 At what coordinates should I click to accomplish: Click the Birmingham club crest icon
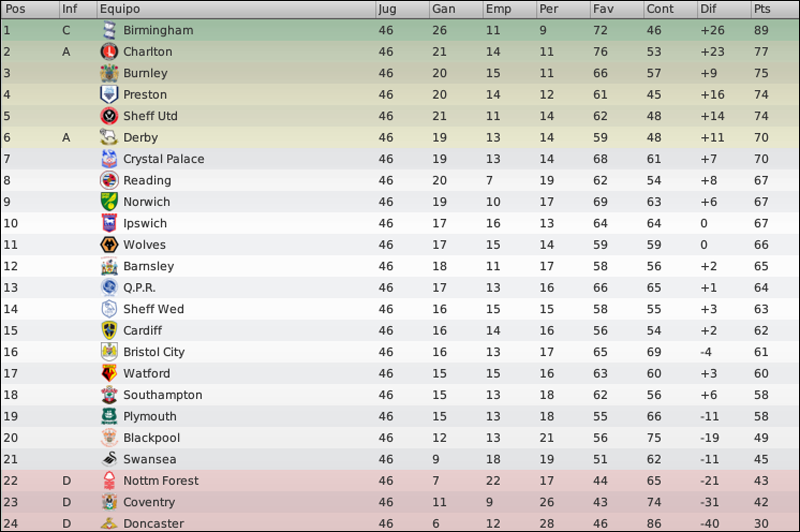click(109, 31)
